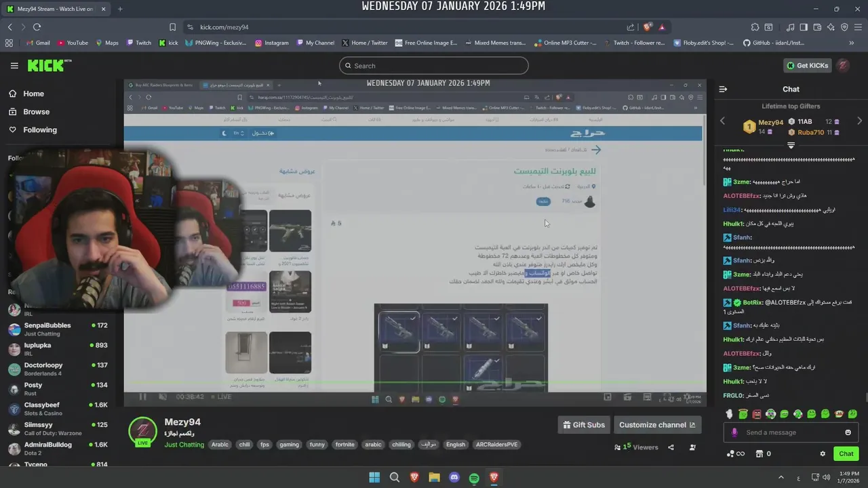868x488 pixels.
Task: Show more bookmarks with double chevron
Action: [x=852, y=43]
